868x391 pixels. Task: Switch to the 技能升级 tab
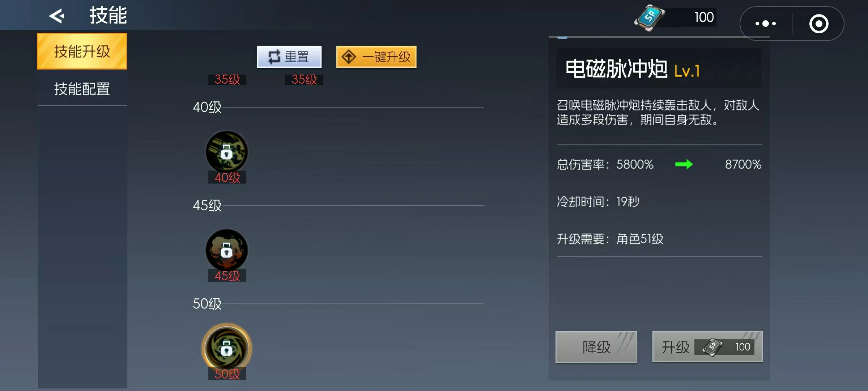tap(82, 51)
